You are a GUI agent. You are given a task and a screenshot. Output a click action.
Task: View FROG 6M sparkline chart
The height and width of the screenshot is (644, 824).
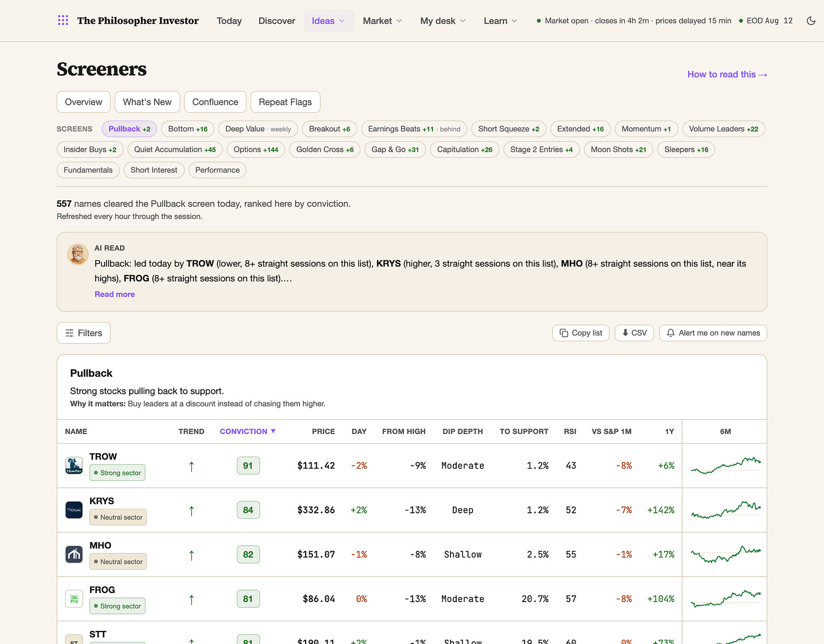[x=726, y=598]
